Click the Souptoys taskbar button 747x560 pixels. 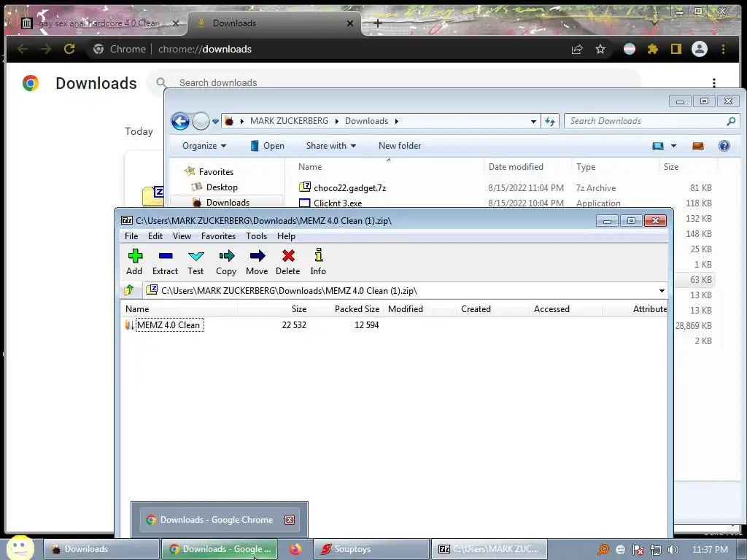[x=371, y=549]
